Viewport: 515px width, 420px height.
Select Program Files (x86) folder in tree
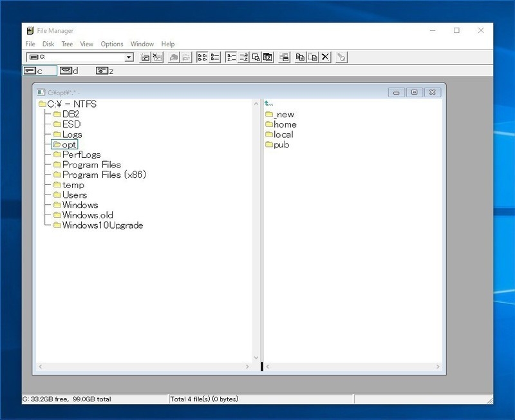pos(100,175)
